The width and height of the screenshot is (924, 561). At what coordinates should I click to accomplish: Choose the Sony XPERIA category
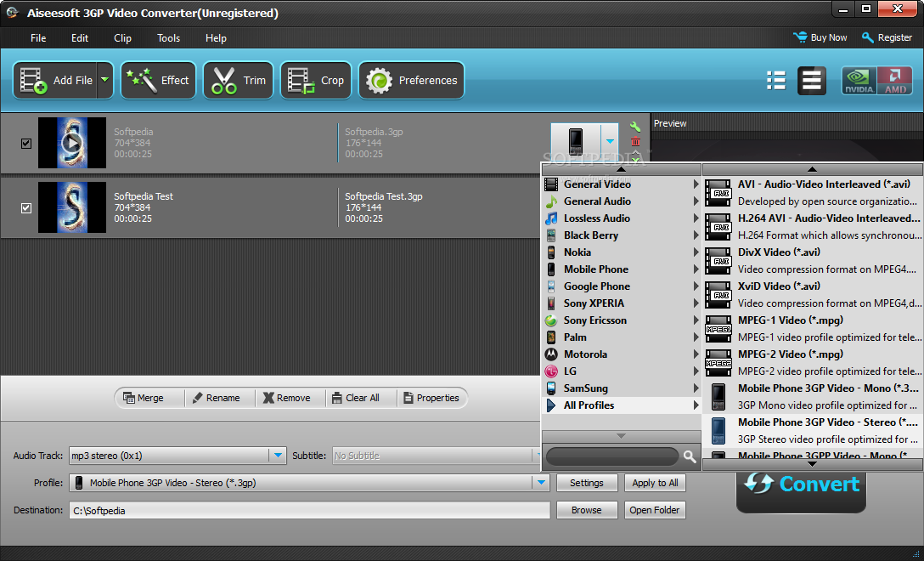click(621, 303)
